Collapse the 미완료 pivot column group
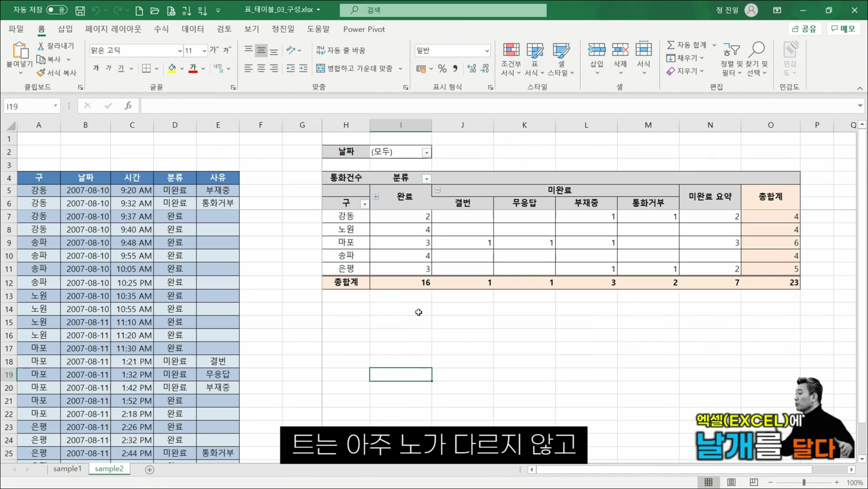The image size is (868, 489). [x=437, y=190]
